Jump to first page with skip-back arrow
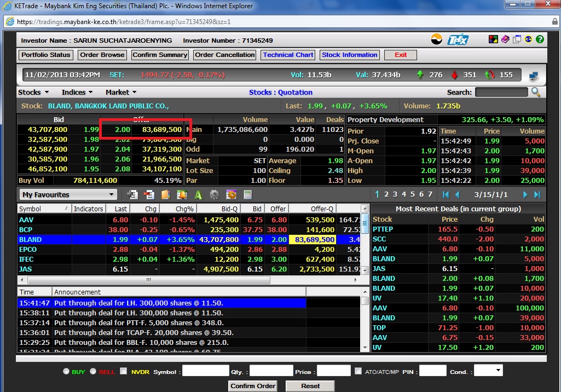561x392 pixels. (x=446, y=194)
